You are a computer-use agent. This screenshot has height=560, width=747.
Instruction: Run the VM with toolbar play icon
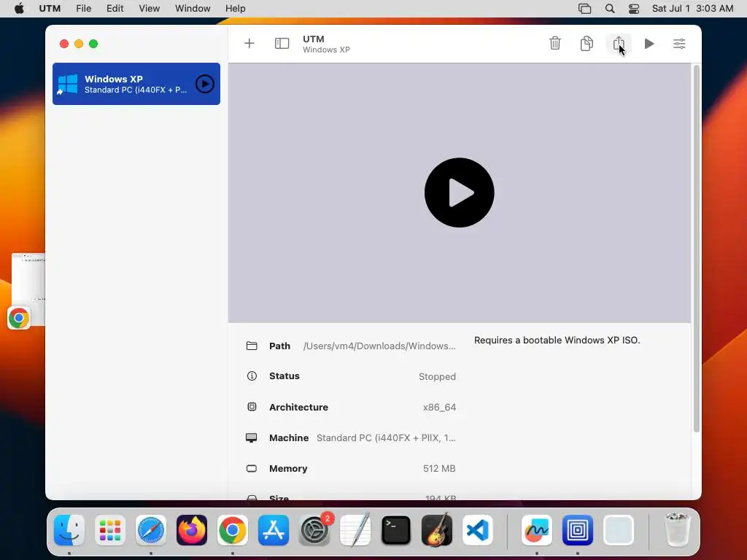pos(649,44)
